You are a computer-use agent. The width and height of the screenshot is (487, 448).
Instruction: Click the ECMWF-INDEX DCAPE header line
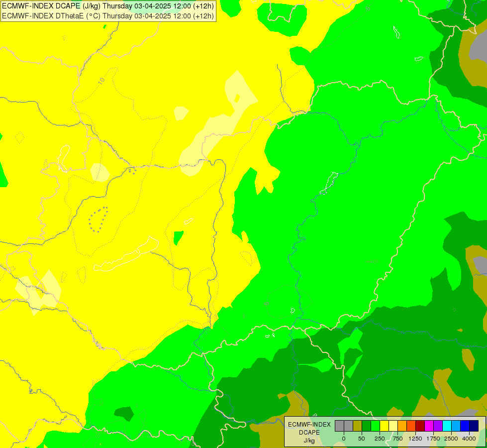[x=108, y=6]
